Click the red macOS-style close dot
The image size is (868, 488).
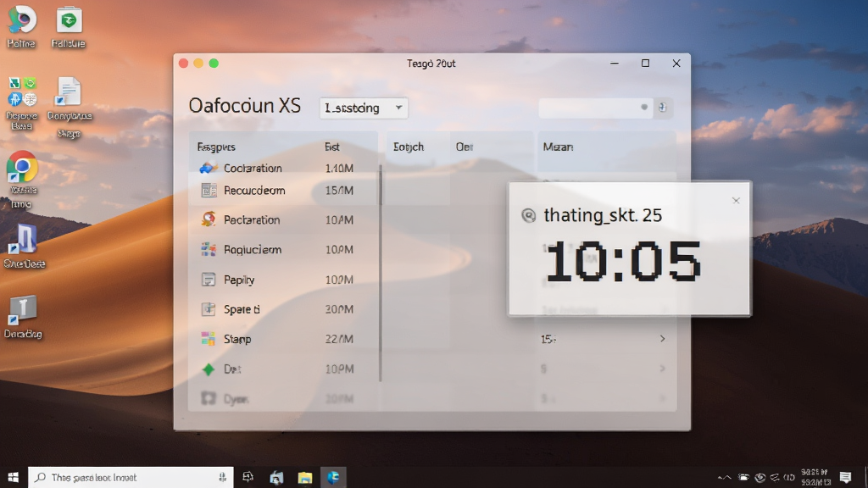(x=184, y=63)
